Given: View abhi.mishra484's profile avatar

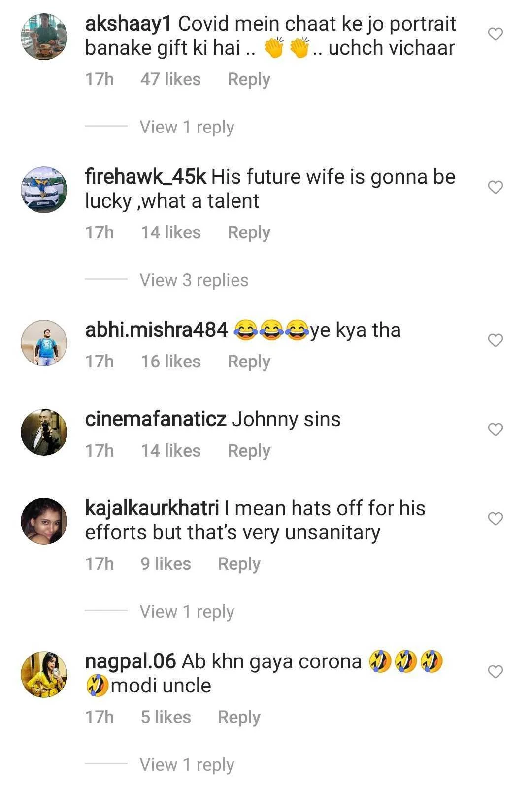Looking at the screenshot, I should [44, 343].
